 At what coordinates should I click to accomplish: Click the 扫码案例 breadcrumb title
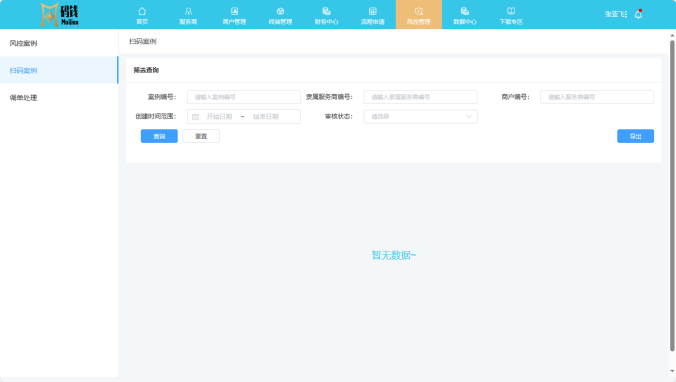coord(143,41)
